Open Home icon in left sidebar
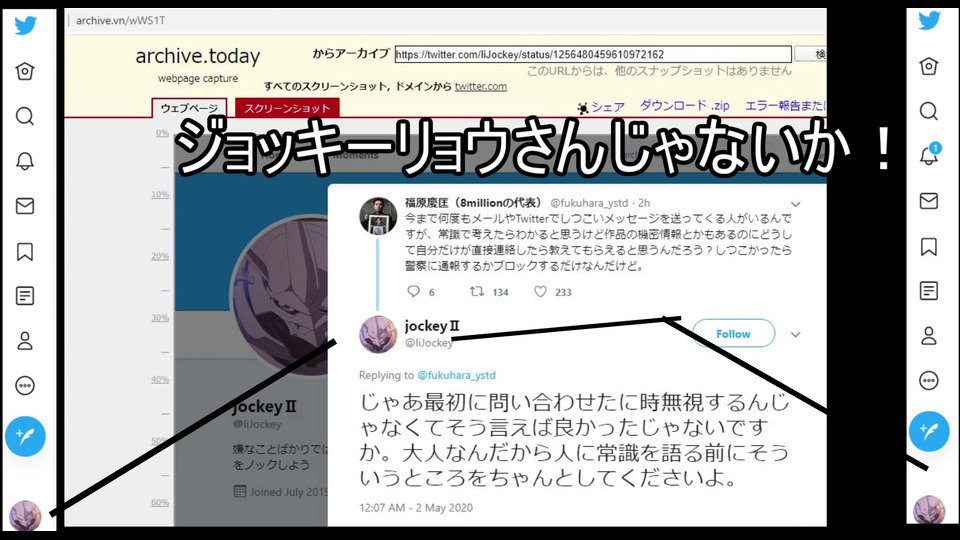The height and width of the screenshot is (540, 960). coord(25,71)
